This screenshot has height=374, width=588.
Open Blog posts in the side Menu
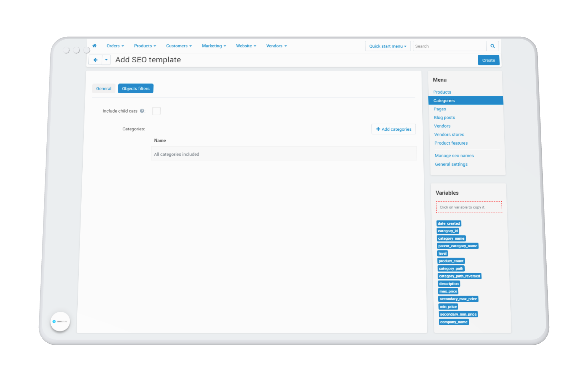click(x=444, y=118)
